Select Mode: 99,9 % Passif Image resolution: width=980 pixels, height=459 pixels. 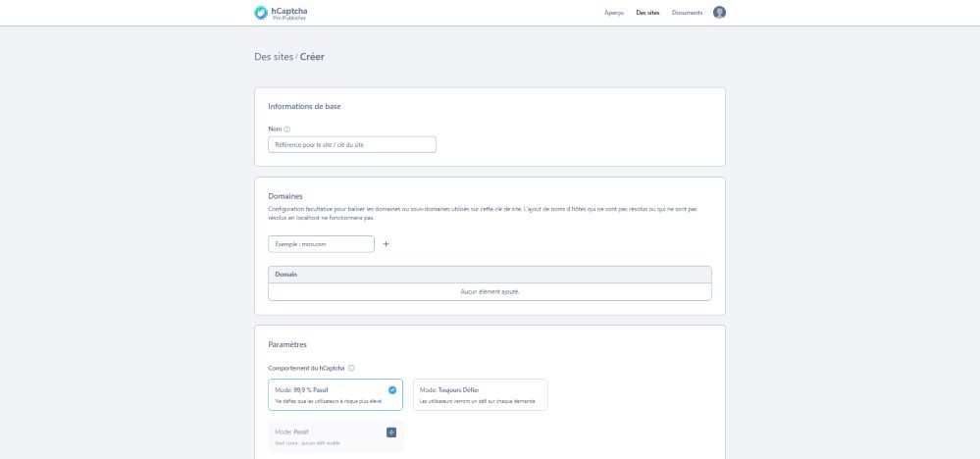335,394
